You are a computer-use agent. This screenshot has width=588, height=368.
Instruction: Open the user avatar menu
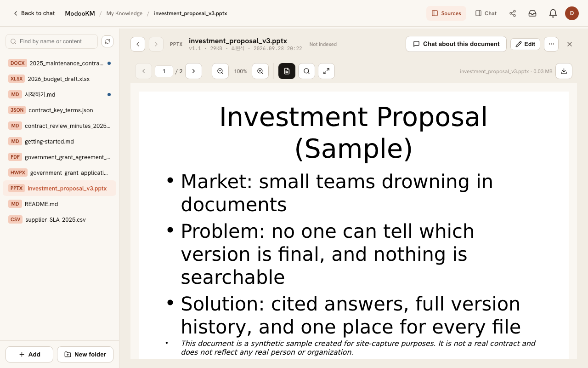coord(572,13)
